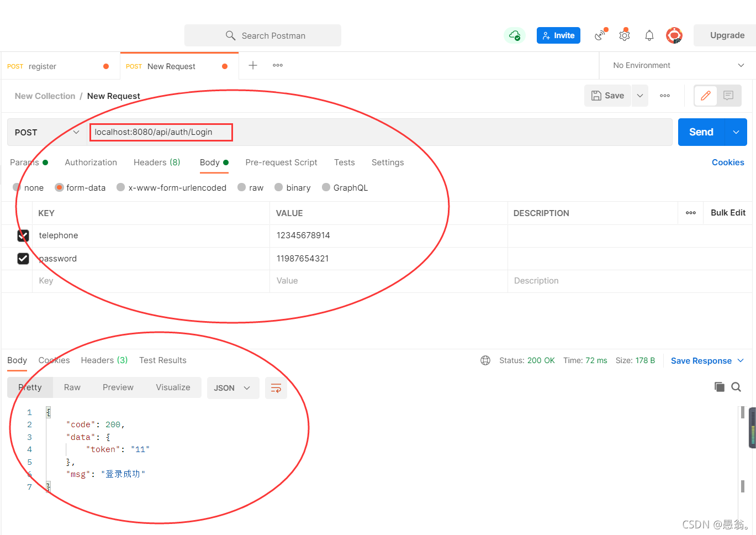Expand the Save Response dropdown
Viewport: 756px width, 535px height.
pos(741,360)
